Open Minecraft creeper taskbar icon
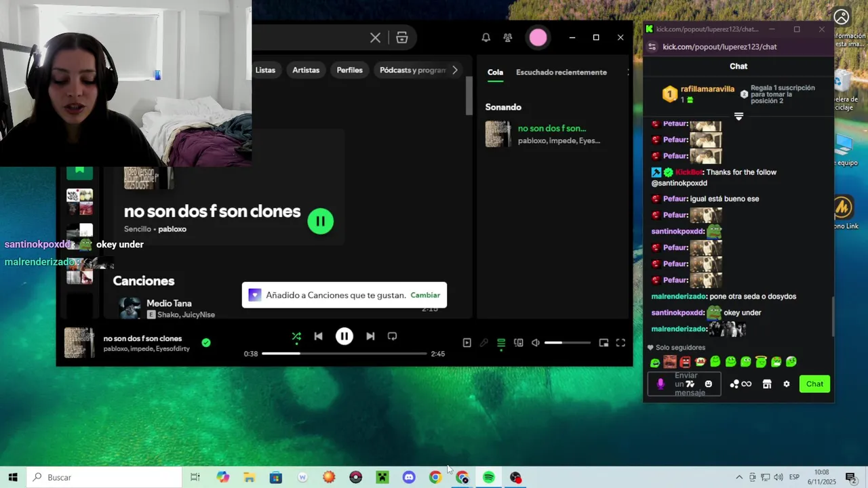Screen dimensions: 868x488 pos(382,477)
